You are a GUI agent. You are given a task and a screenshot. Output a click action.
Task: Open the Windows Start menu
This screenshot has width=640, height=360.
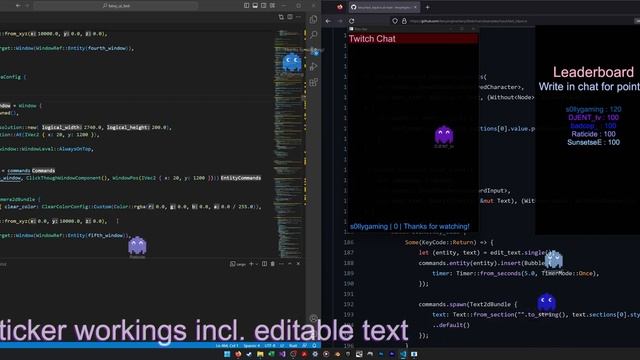click(227, 354)
